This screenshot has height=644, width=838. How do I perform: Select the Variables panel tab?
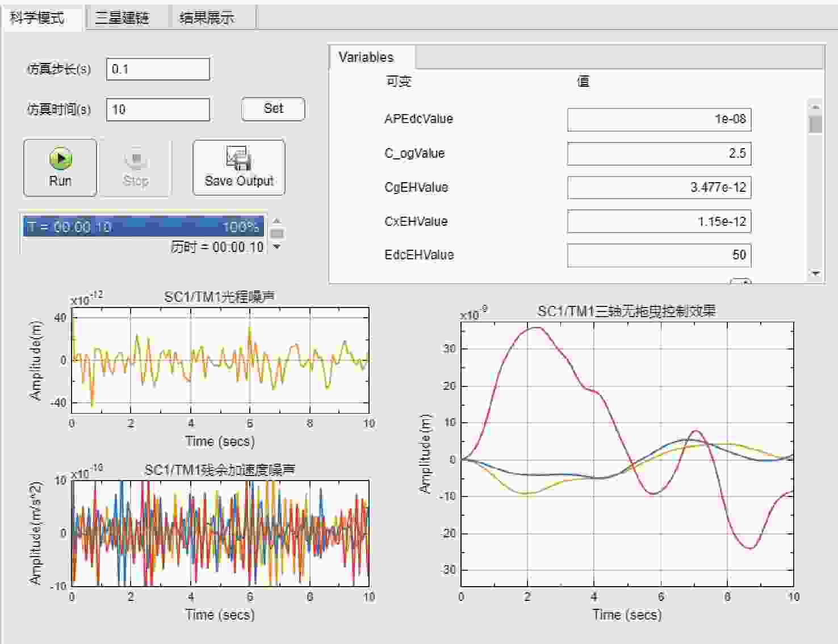coord(366,57)
